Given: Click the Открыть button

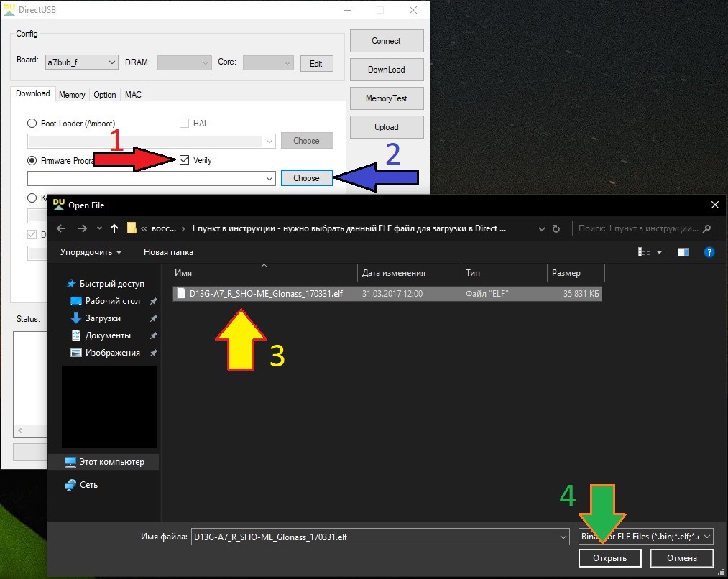Looking at the screenshot, I should [x=609, y=558].
